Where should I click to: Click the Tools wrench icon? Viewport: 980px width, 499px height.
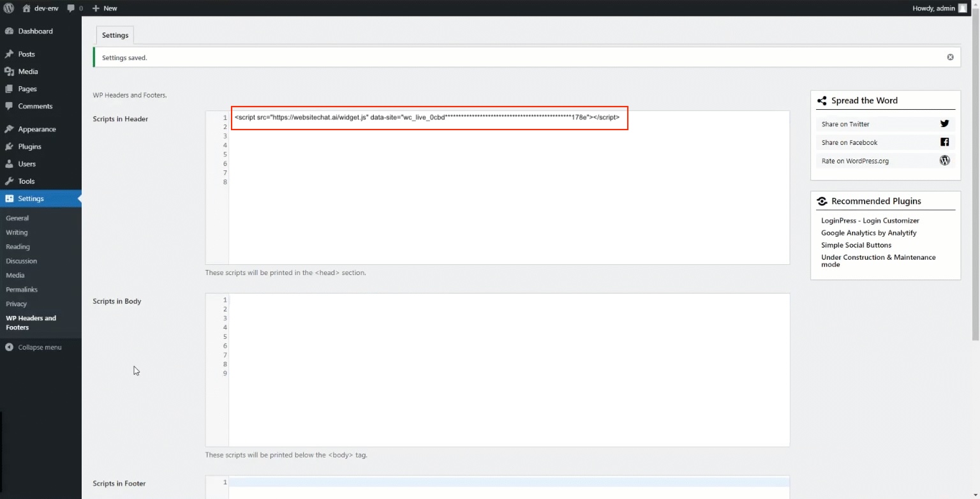click(x=9, y=181)
